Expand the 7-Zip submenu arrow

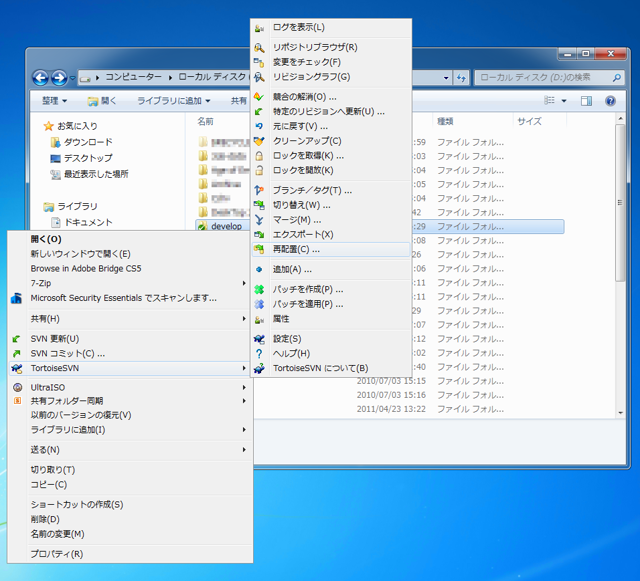[244, 283]
